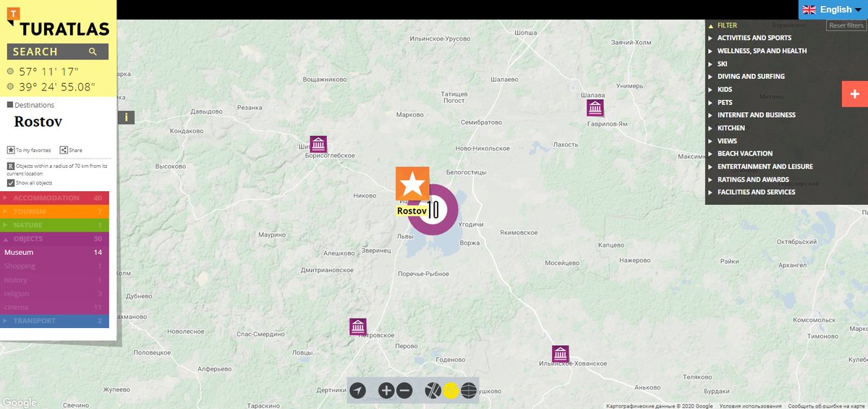The width and height of the screenshot is (868, 409).
Task: Click the museum marker near Ильинское-Хованское
Action: (561, 354)
